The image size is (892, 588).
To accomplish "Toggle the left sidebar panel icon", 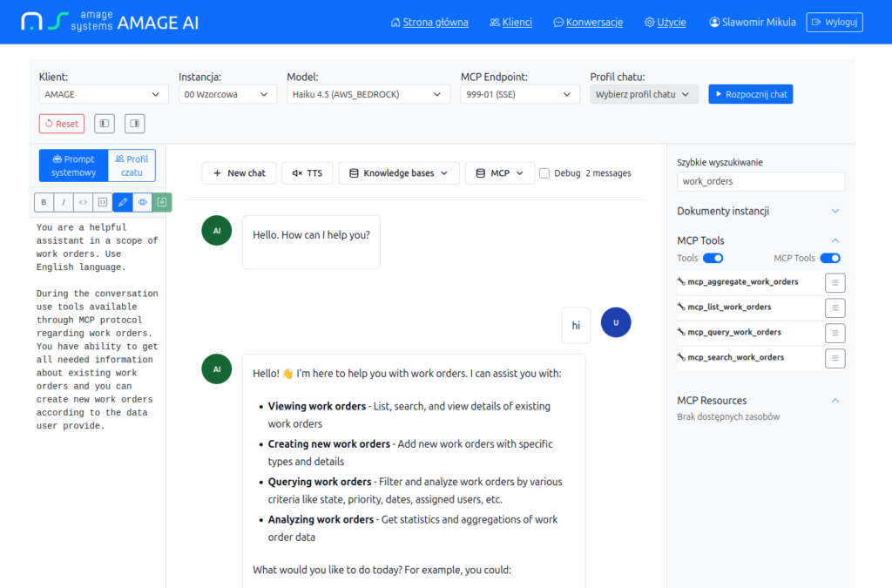I will click(105, 124).
